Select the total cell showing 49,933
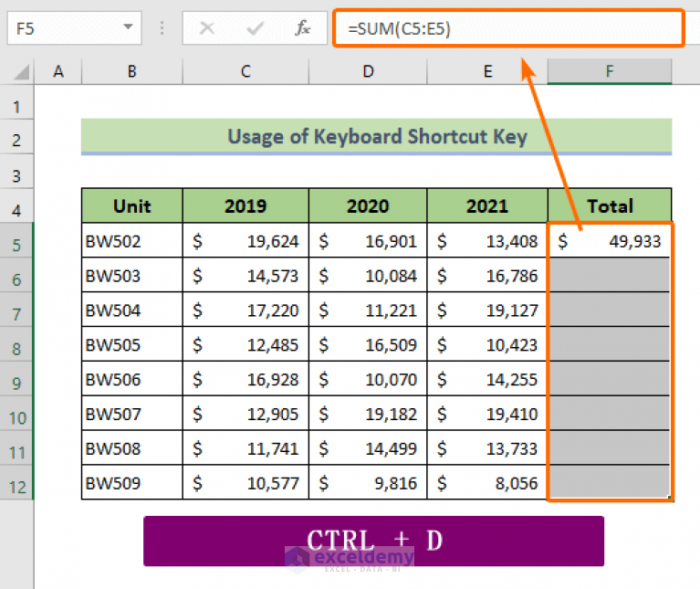The height and width of the screenshot is (589, 700). tap(610, 241)
